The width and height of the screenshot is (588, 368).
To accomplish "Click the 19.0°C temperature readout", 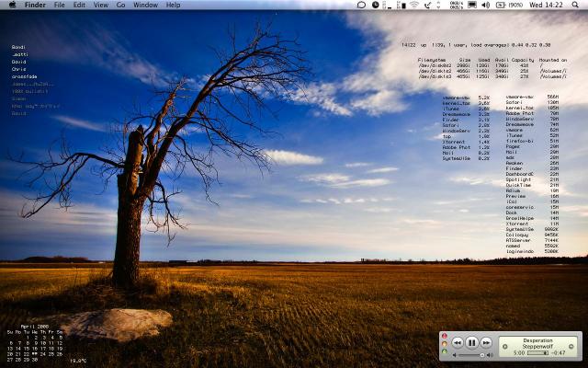I will (78, 361).
